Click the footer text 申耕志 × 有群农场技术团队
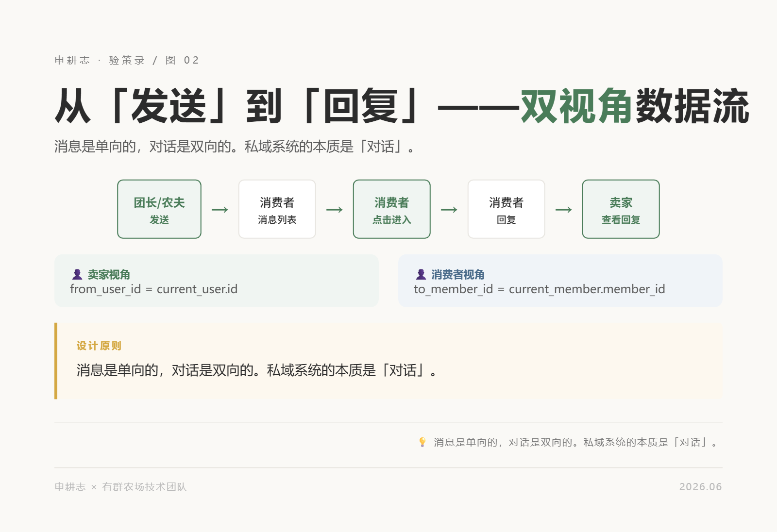The height and width of the screenshot is (532, 777). coord(120,487)
